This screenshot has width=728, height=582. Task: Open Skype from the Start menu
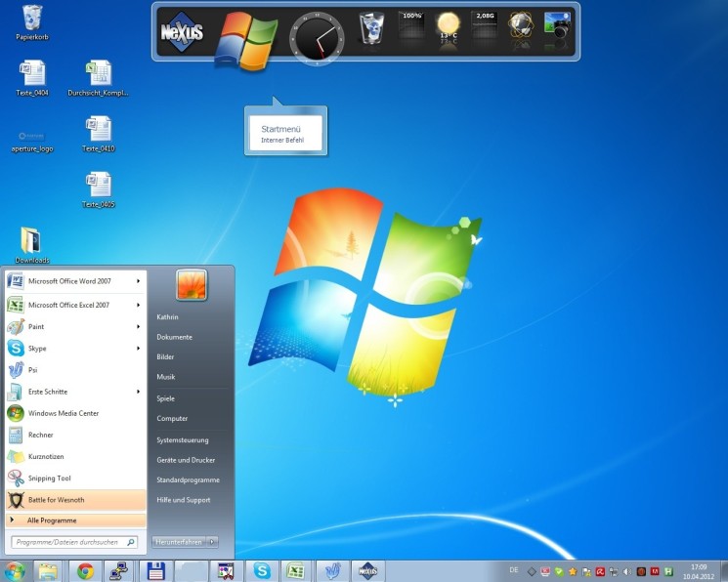[x=75, y=348]
